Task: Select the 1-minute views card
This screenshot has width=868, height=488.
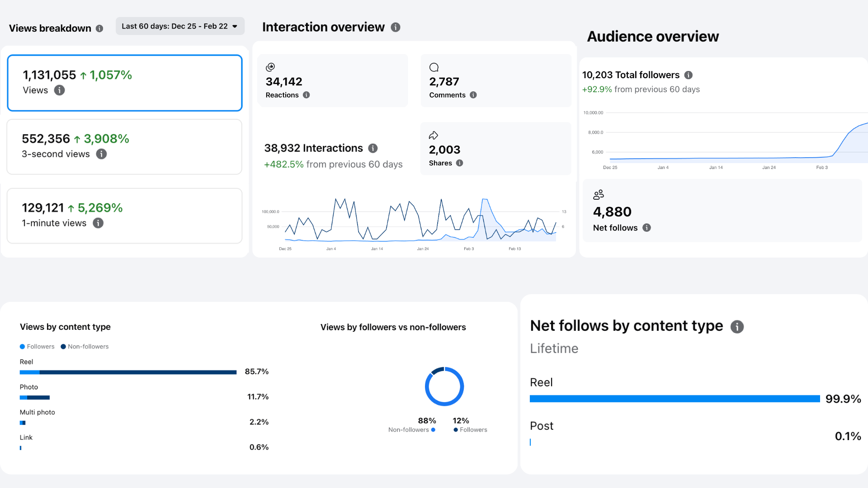Action: pyautogui.click(x=124, y=216)
